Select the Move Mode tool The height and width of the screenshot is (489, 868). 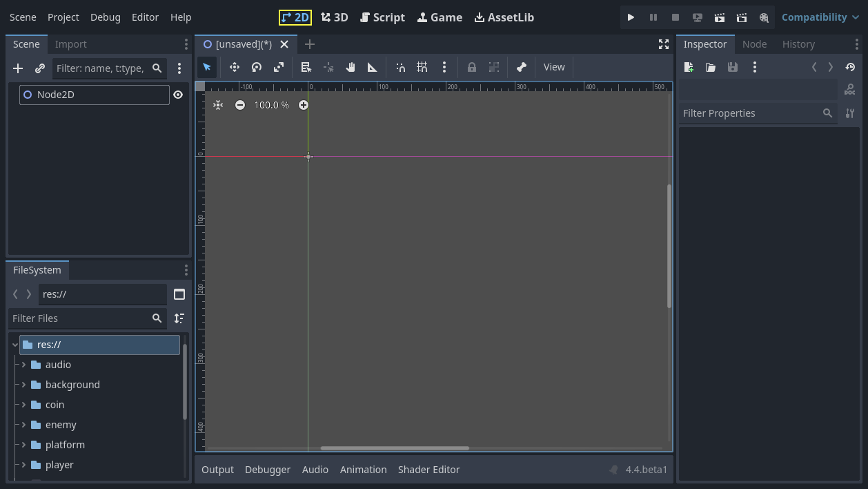coord(234,67)
